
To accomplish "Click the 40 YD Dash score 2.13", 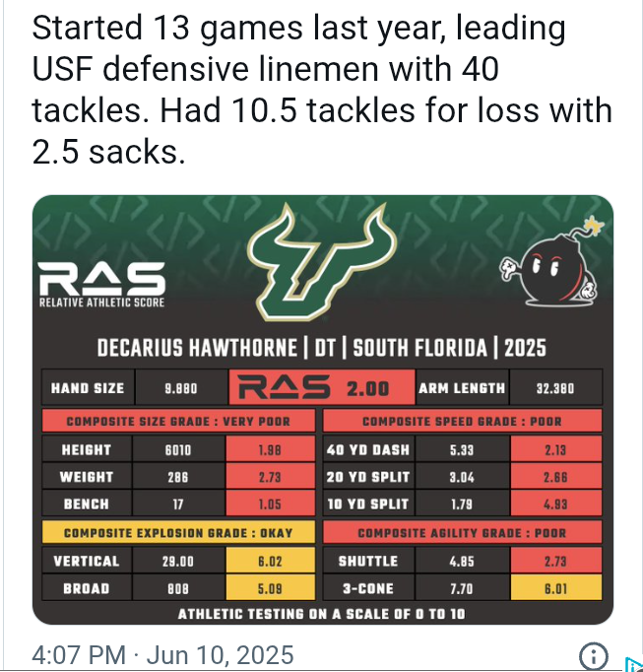I will 556,449.
